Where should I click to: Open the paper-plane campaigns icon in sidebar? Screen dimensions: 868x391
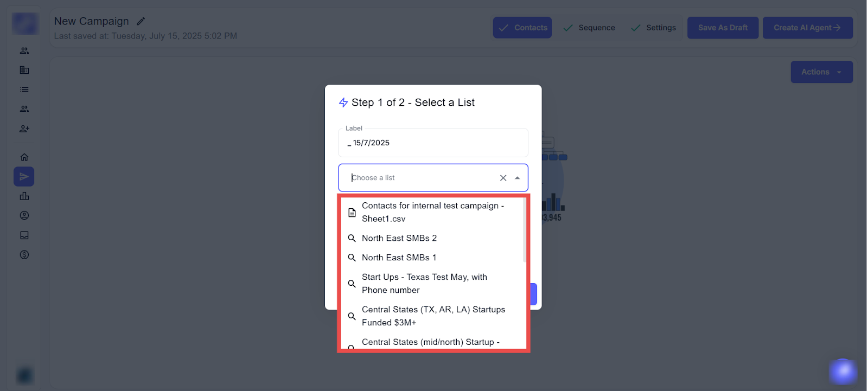click(x=24, y=177)
